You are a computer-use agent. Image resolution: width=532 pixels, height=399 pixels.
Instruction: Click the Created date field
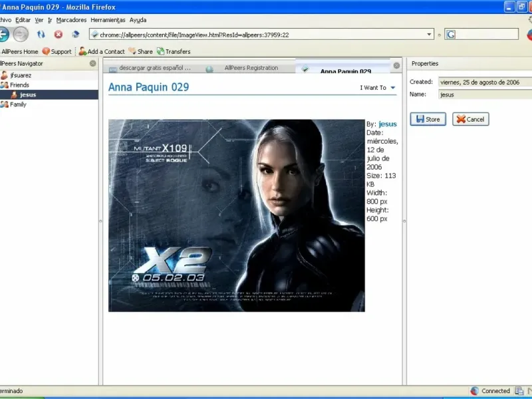[485, 82]
